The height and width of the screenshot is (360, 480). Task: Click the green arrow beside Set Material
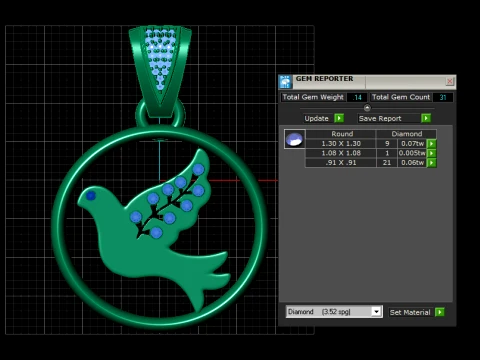pos(440,312)
